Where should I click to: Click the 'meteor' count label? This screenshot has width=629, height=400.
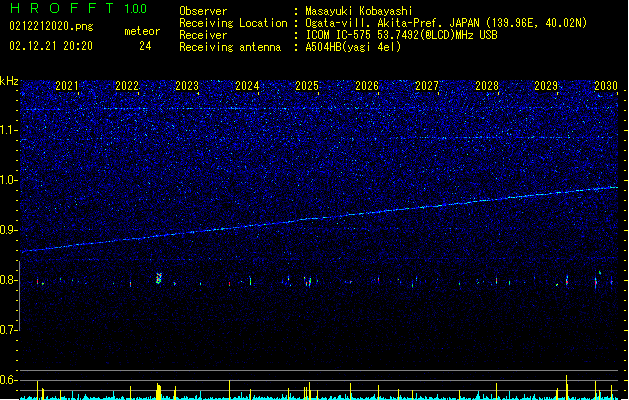click(142, 31)
